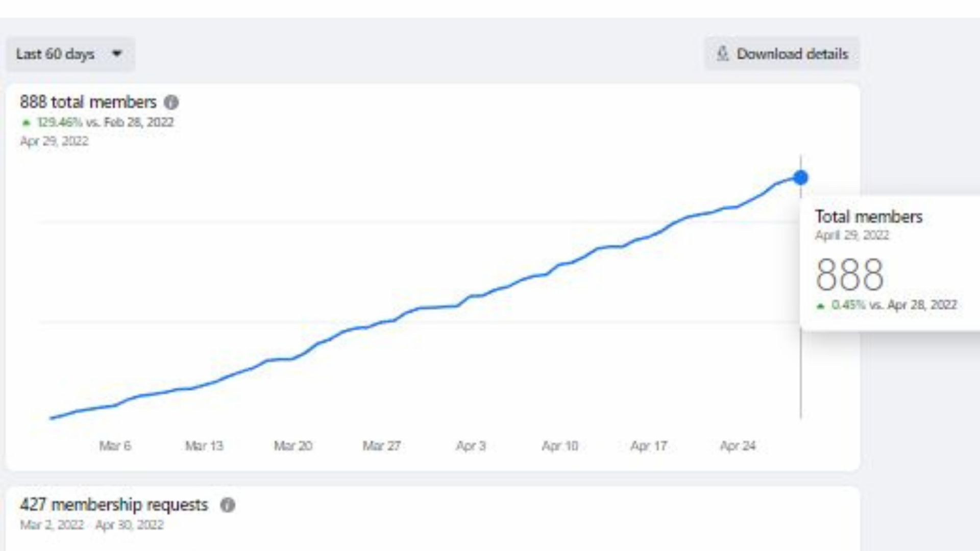Select the Apr 24 axis date label
The height and width of the screenshot is (551, 980).
(738, 446)
